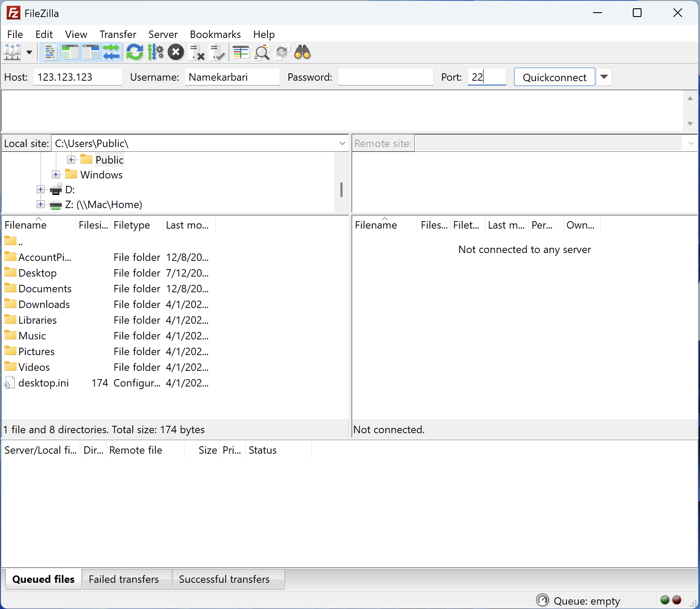Expand the Public folder tree node
The height and width of the screenshot is (609, 700).
(71, 160)
